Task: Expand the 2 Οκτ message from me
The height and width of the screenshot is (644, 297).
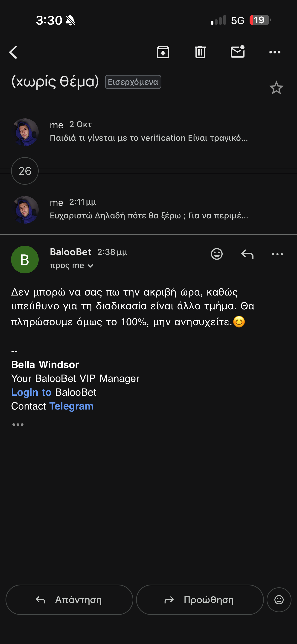Action: [x=148, y=132]
